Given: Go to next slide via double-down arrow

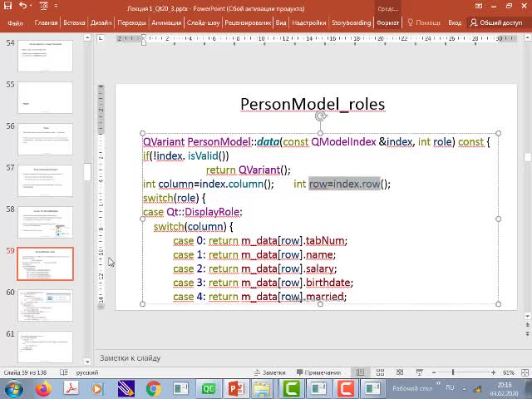Looking at the screenshot, I should click(x=527, y=334).
